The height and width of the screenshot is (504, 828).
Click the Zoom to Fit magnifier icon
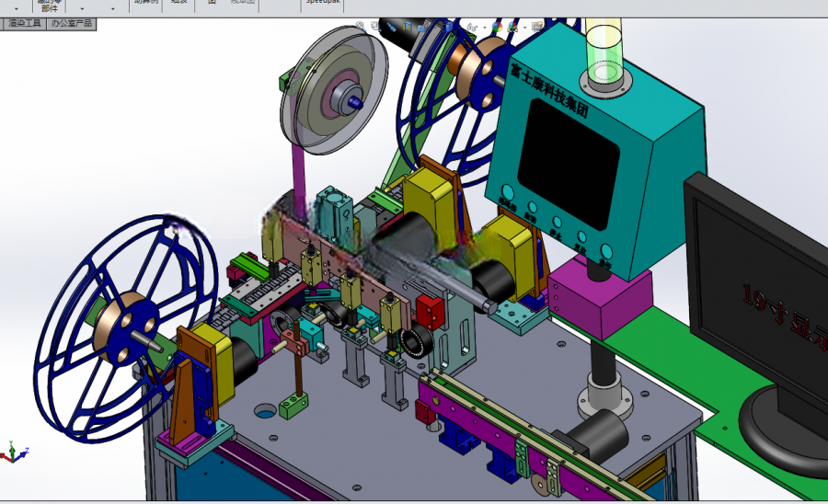tap(360, 27)
